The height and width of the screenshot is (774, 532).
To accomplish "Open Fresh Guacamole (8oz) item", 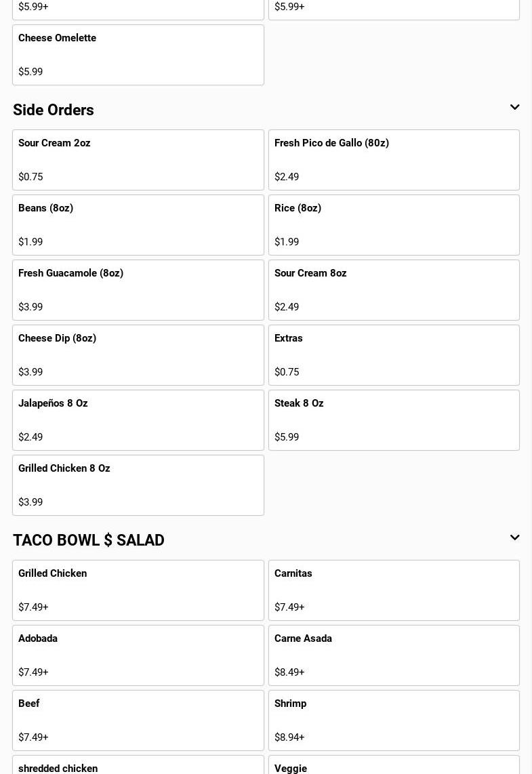I will pos(138,290).
